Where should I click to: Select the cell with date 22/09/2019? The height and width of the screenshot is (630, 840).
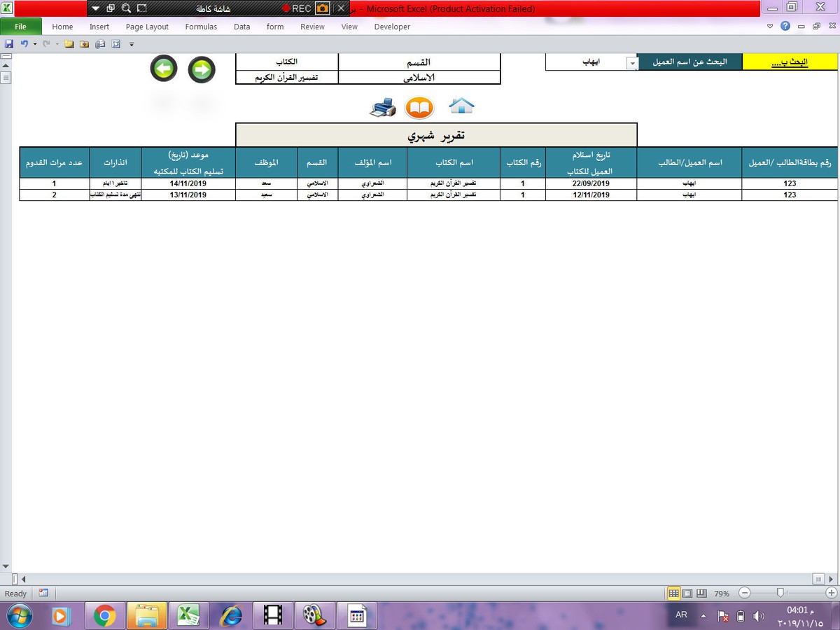pos(591,183)
